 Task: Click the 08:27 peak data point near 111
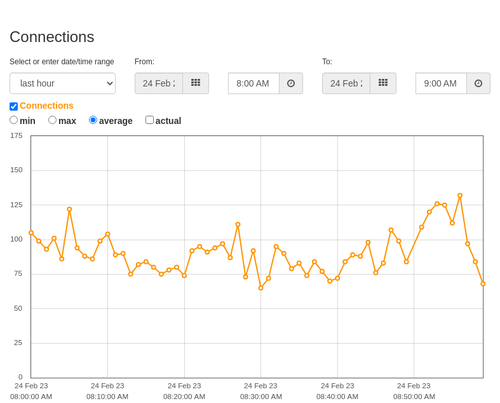(x=238, y=225)
